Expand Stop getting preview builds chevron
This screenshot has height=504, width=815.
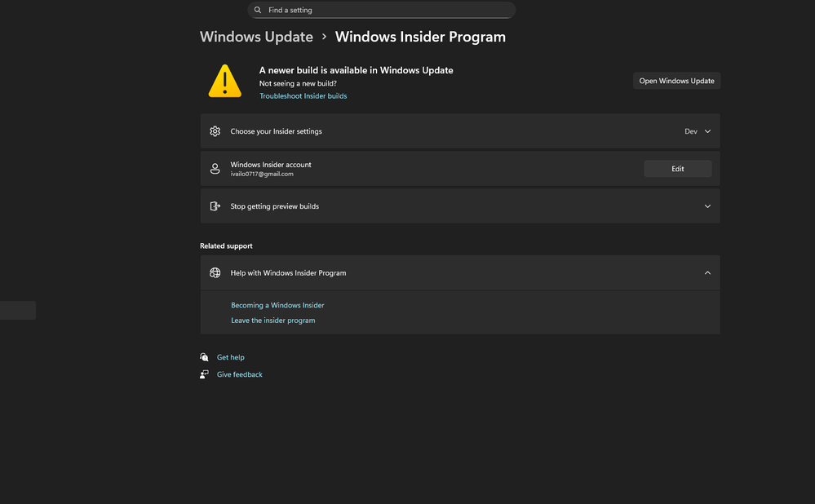click(x=707, y=206)
